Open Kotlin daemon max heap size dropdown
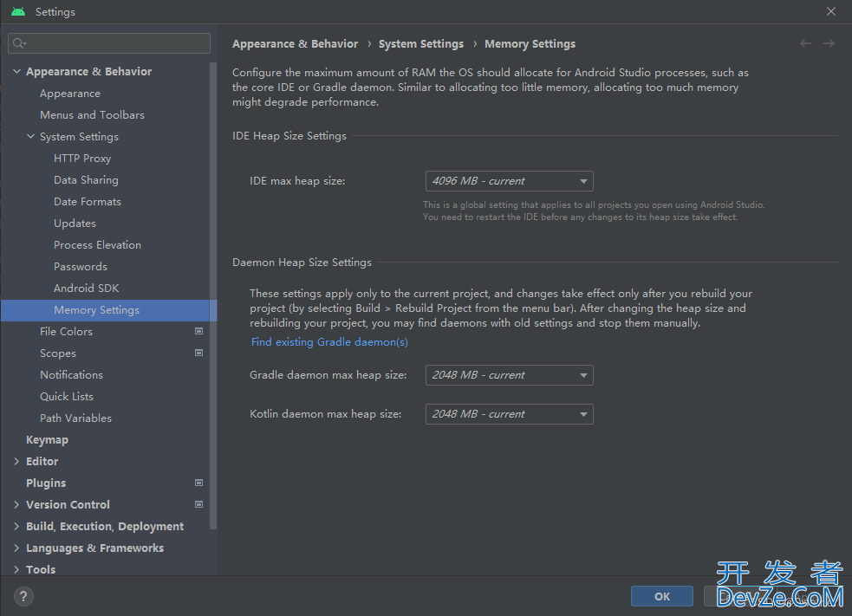The height and width of the screenshot is (616, 852). 509,414
